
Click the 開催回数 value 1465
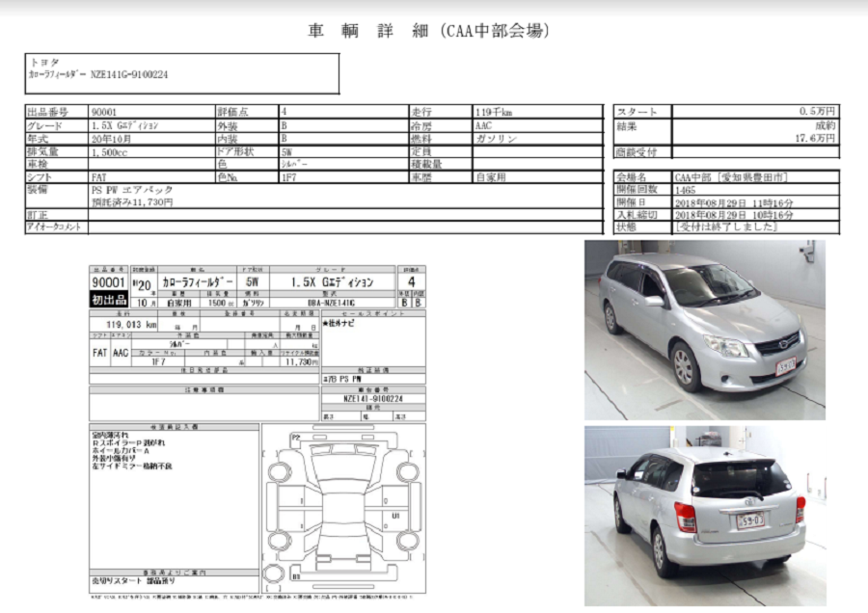pos(685,190)
